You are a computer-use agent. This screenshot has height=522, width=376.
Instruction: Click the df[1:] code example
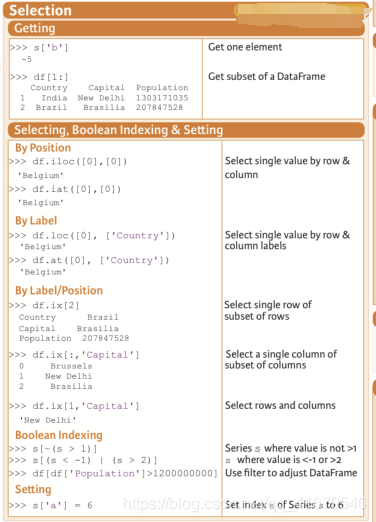click(x=39, y=77)
